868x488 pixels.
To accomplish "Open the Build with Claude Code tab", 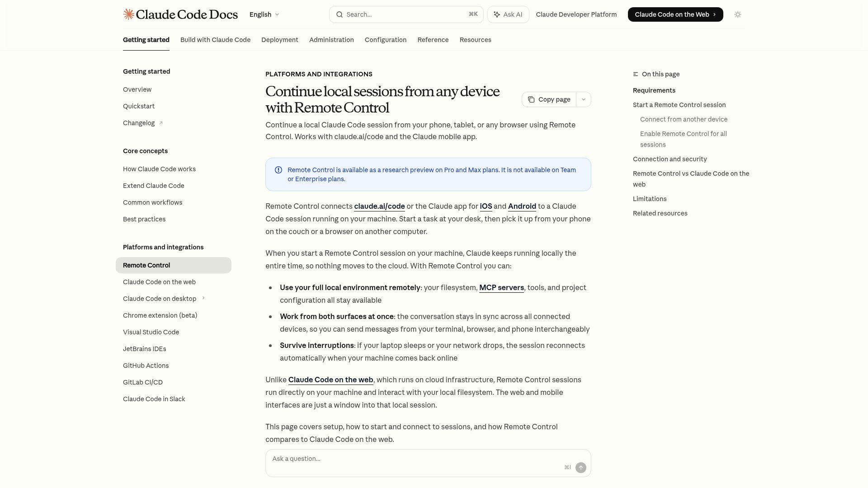I will coord(215,40).
